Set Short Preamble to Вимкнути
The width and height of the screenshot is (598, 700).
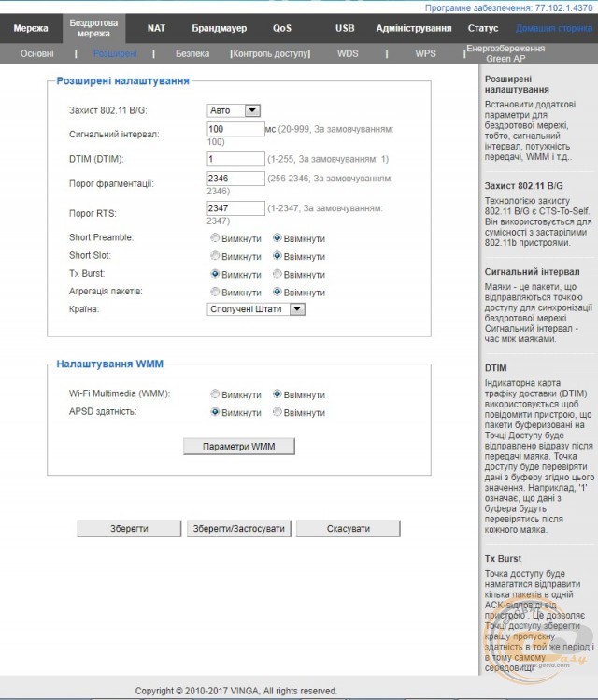point(216,238)
